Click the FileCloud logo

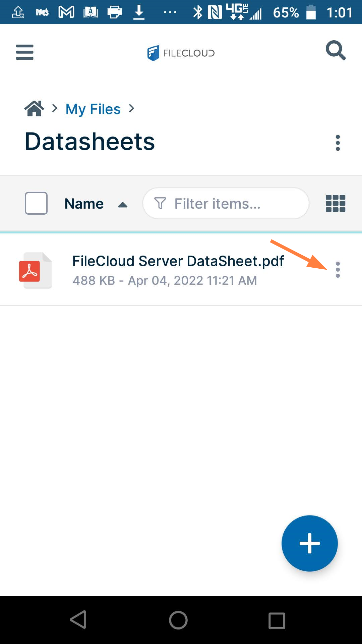pyautogui.click(x=181, y=53)
